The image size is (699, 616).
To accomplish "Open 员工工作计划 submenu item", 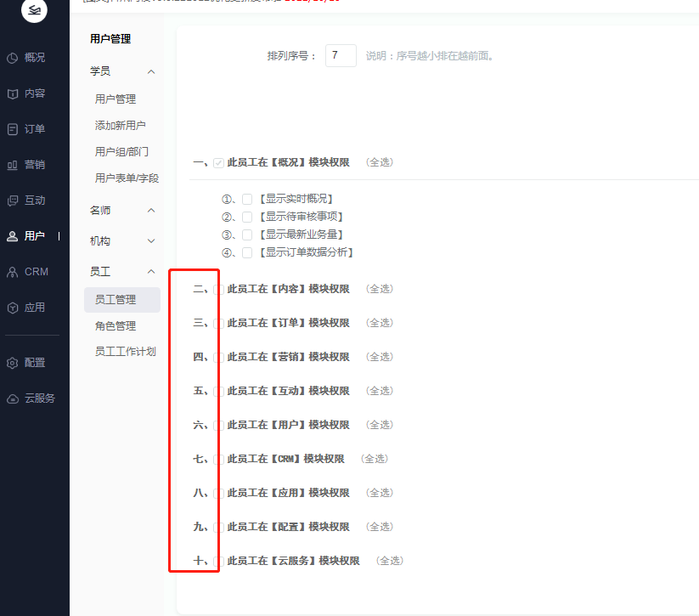I will click(x=126, y=352).
